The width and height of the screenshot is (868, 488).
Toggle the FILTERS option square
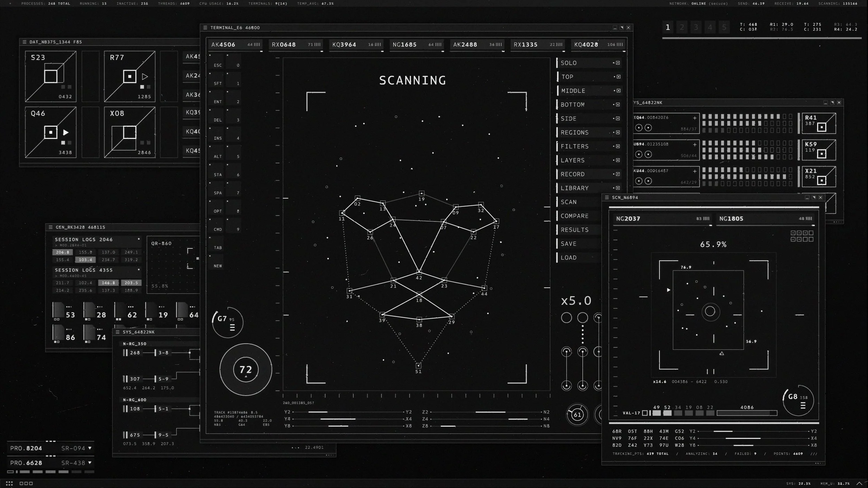(x=618, y=146)
